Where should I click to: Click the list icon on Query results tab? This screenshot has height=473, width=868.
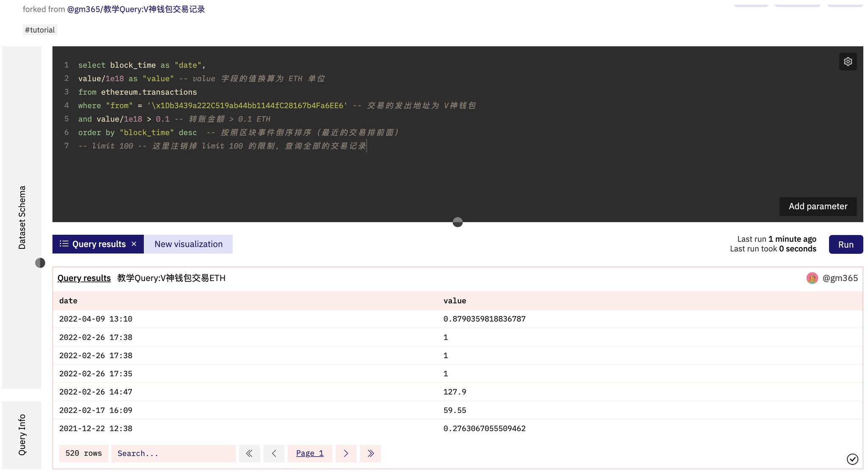click(x=64, y=244)
